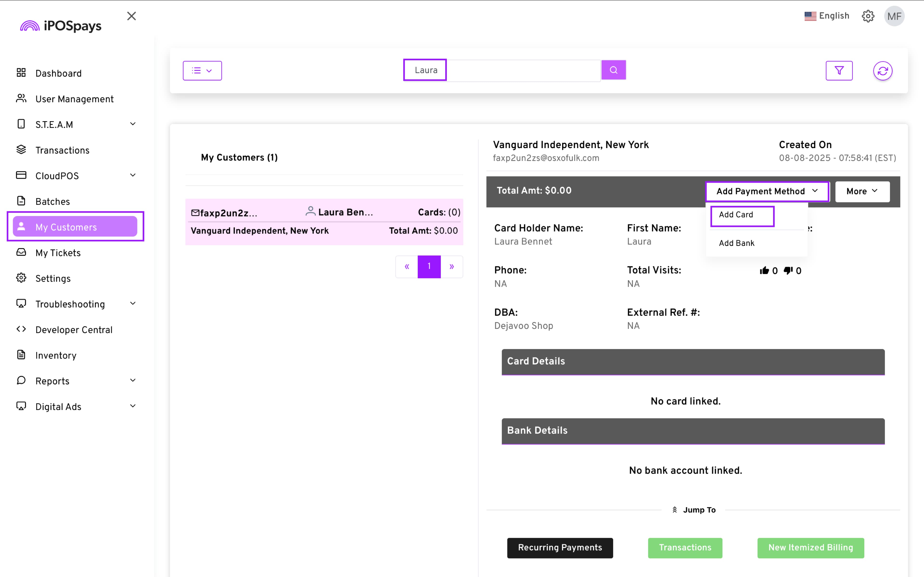924x577 pixels.
Task: Open the filter funnel icon
Action: click(839, 71)
